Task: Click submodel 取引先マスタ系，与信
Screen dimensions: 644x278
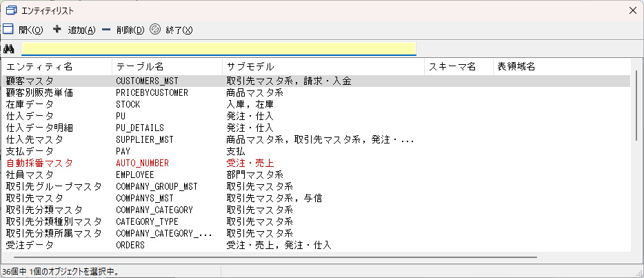Action: [274, 199]
